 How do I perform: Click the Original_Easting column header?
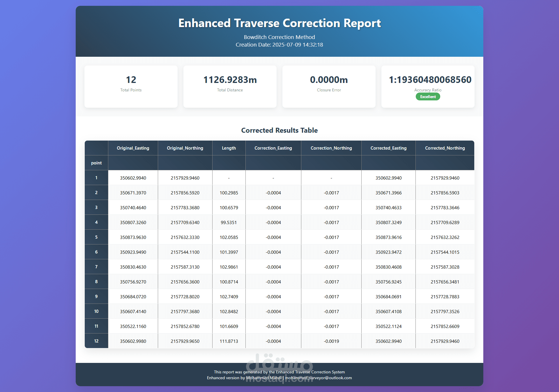click(x=133, y=148)
